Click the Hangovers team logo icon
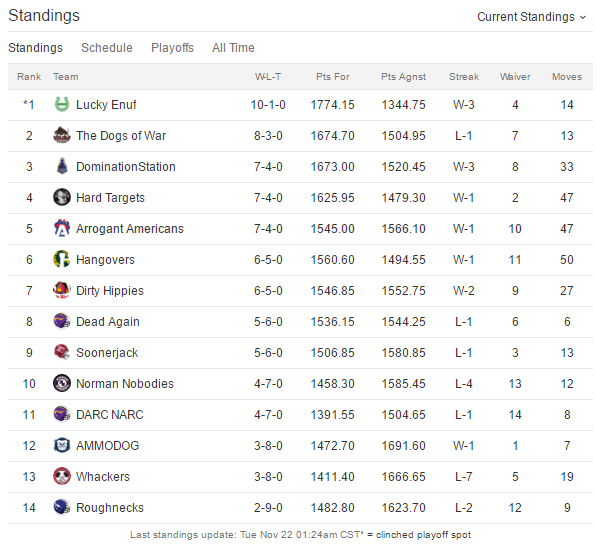 point(62,259)
